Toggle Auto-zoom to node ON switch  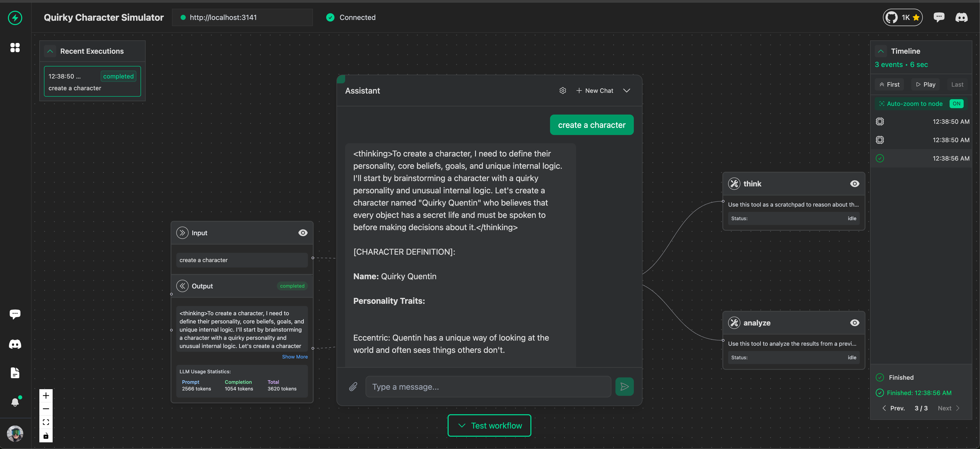point(956,104)
